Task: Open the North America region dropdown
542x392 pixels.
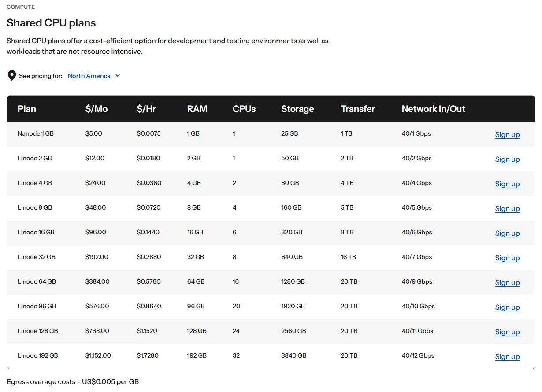Action: [94, 76]
